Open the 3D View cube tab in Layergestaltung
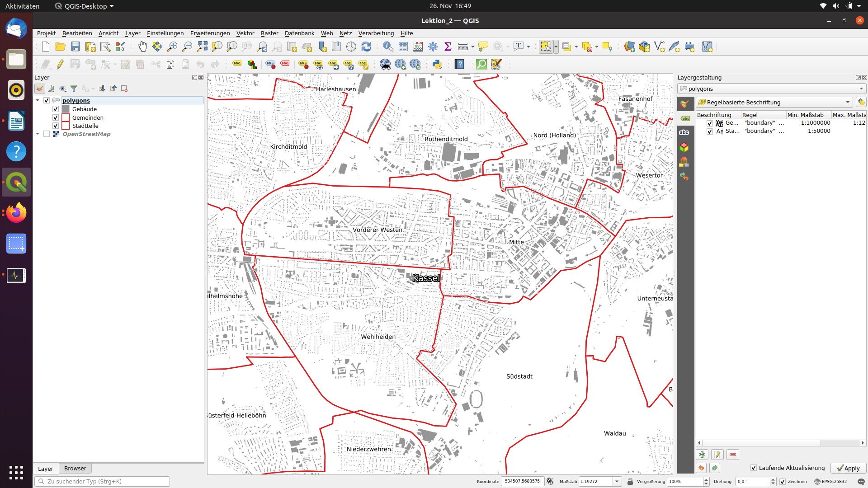The image size is (868, 488). pyautogui.click(x=684, y=147)
